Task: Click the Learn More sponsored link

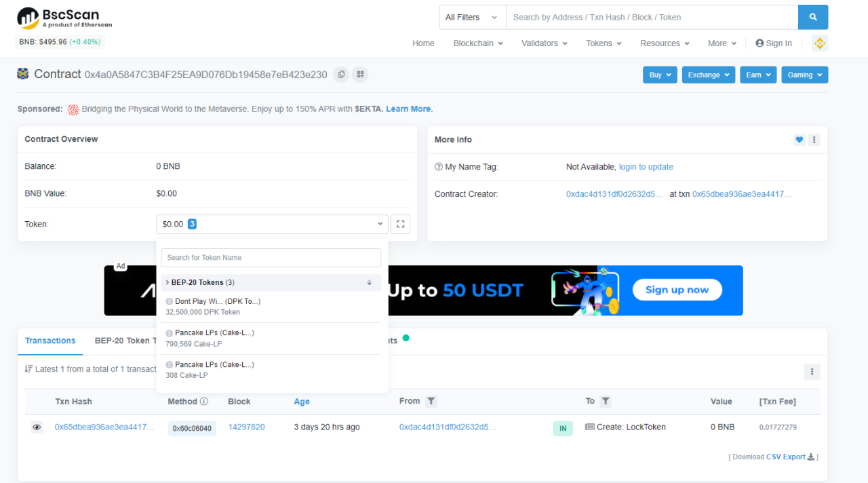Action: 409,109
